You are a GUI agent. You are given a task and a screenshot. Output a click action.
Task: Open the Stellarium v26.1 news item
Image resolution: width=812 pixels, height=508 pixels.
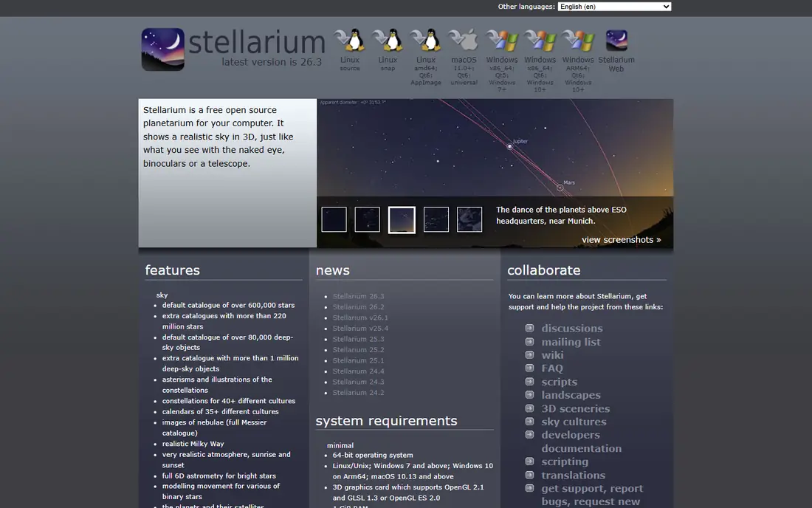tap(360, 318)
